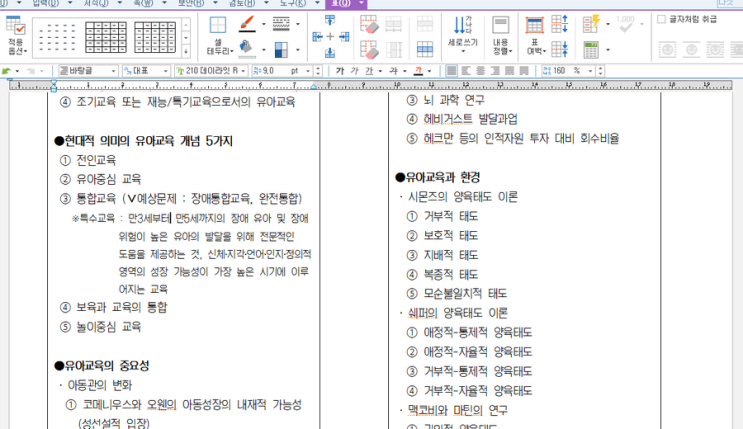Toggle underline 가 formatting
Screen dimensions: 743x429
point(369,71)
